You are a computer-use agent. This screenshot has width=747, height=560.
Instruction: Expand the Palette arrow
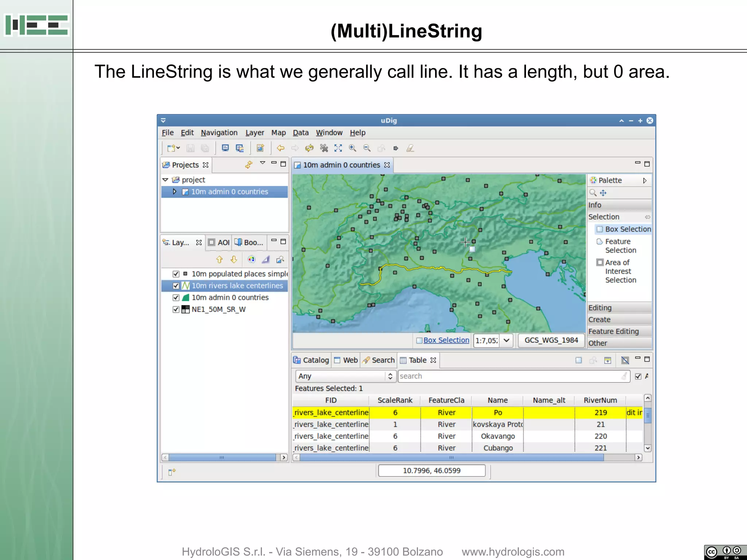coord(645,180)
